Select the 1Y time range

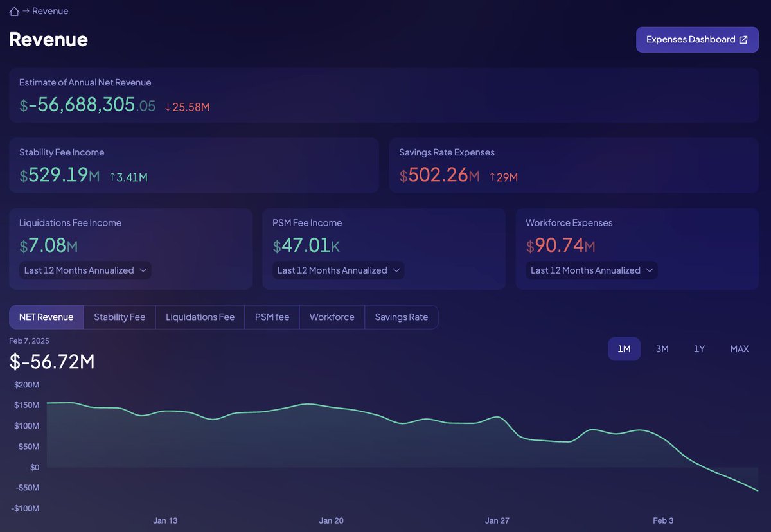click(699, 348)
